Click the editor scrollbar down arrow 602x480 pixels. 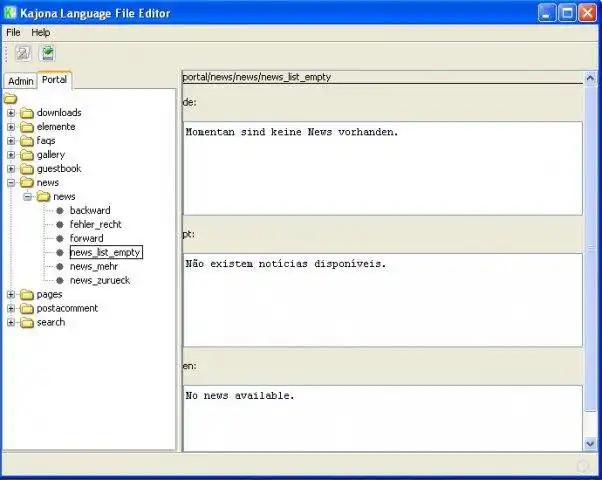pos(590,444)
